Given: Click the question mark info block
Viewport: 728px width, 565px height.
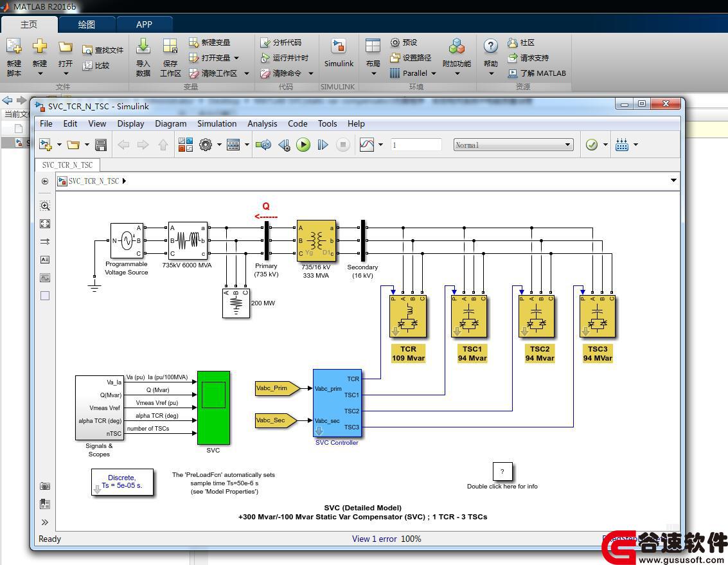Looking at the screenshot, I should [502, 472].
